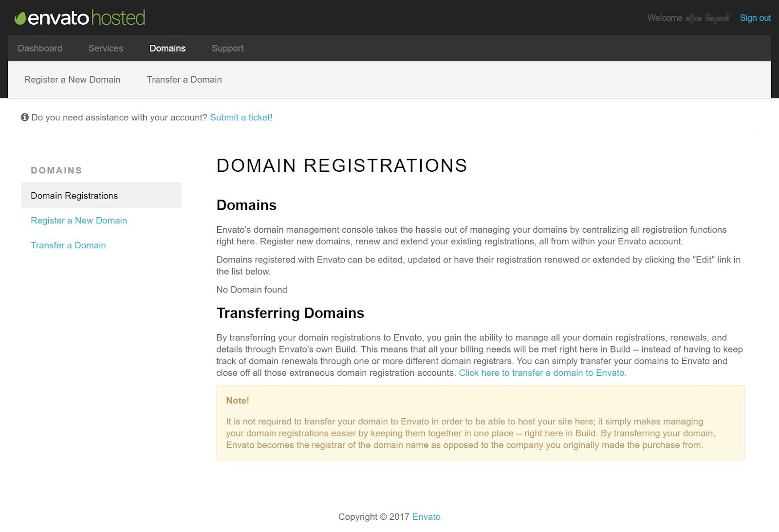Open Register a New Domain sidebar link
779x532 pixels.
(x=79, y=220)
